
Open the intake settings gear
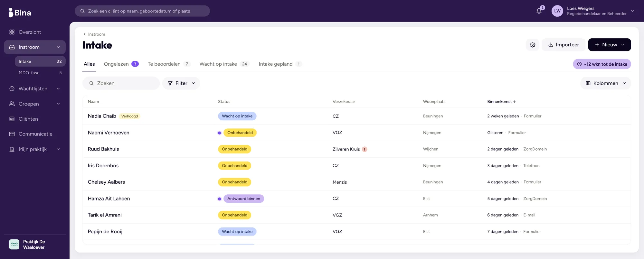coord(533,45)
